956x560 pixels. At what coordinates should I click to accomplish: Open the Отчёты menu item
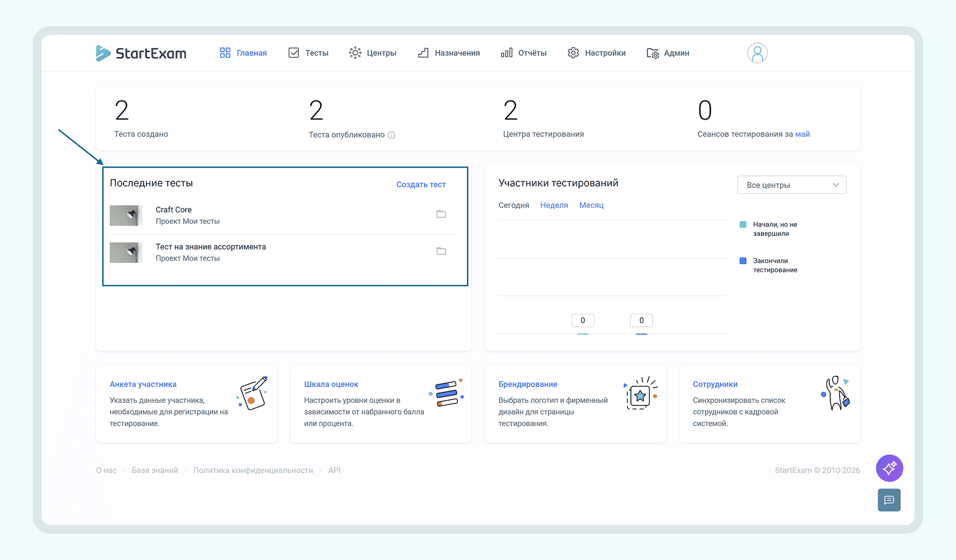coord(523,53)
